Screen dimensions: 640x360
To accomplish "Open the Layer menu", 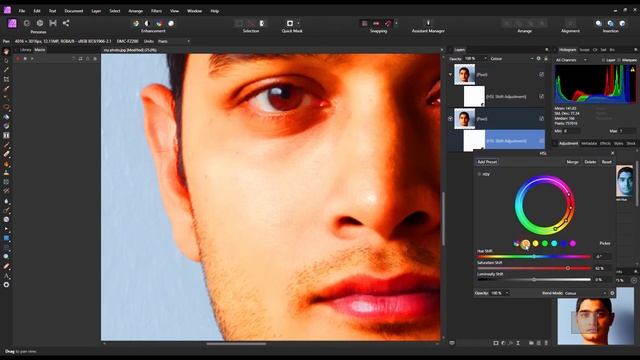I will click(x=96, y=11).
